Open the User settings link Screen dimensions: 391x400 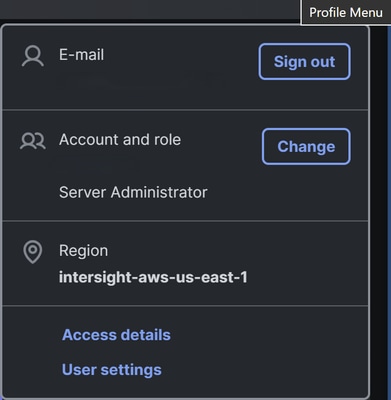tap(112, 370)
